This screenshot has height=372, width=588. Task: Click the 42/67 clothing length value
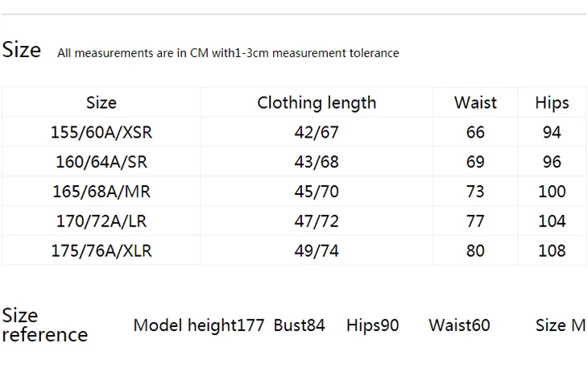coord(317,132)
